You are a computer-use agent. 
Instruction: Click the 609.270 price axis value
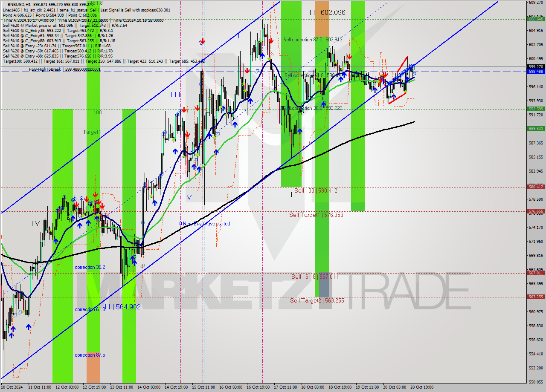pos(536,2)
